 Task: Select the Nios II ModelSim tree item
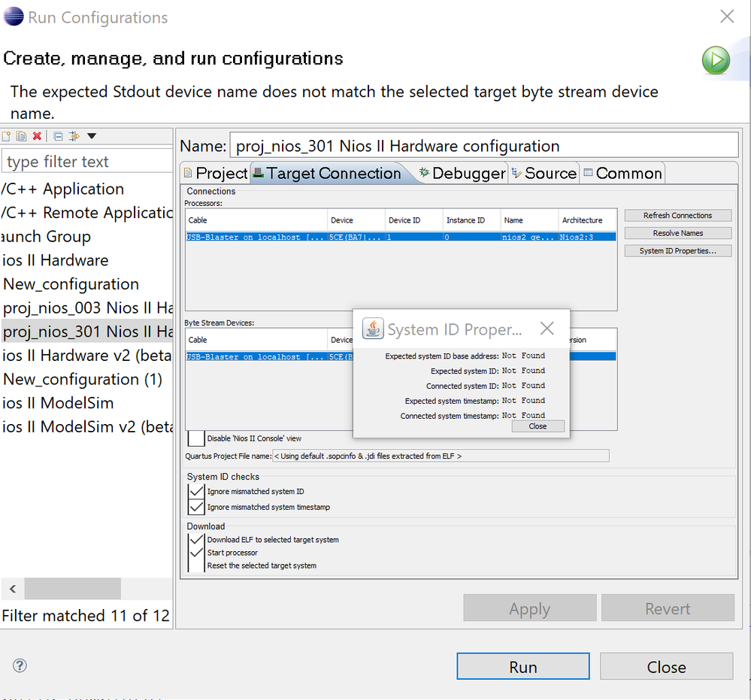click(x=57, y=403)
